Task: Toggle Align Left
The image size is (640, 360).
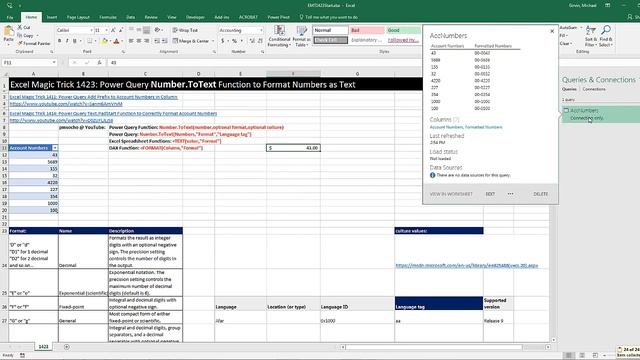Action: 131,41
